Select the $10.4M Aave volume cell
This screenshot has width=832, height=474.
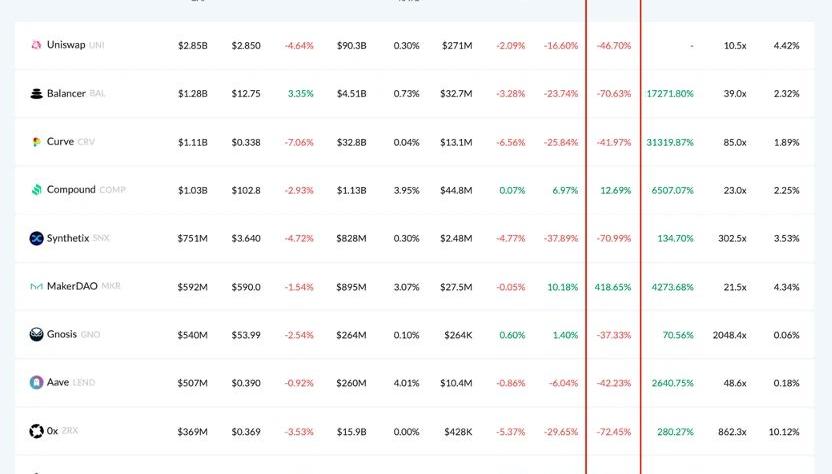pos(456,383)
